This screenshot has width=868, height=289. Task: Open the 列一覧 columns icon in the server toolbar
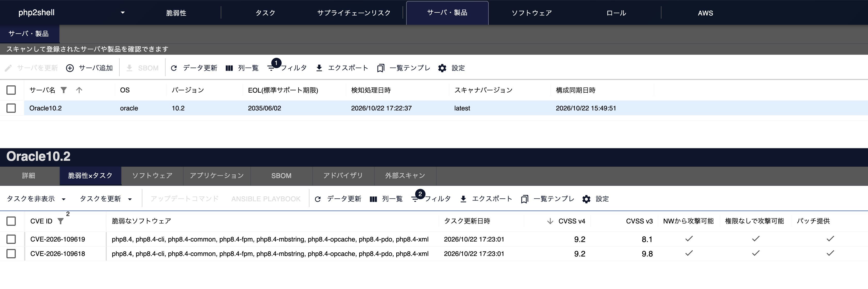coord(229,68)
